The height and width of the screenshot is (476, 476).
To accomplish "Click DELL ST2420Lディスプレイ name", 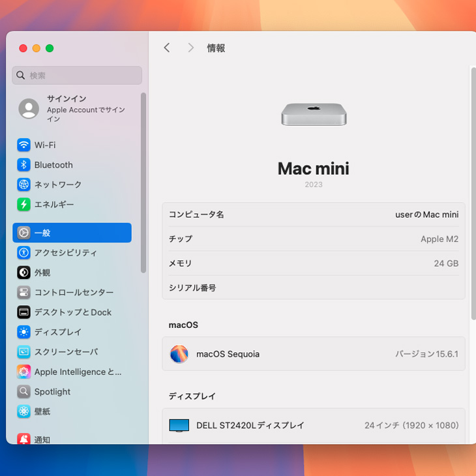I will point(250,426).
